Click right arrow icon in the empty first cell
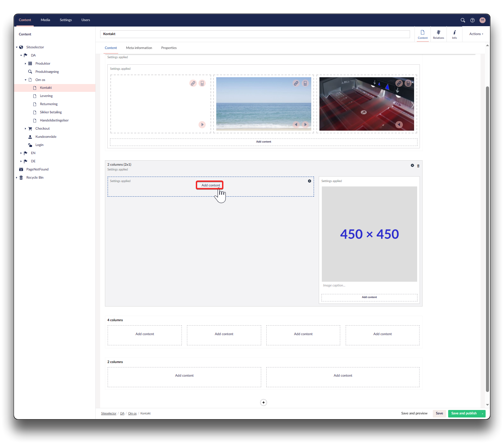 [x=202, y=125]
